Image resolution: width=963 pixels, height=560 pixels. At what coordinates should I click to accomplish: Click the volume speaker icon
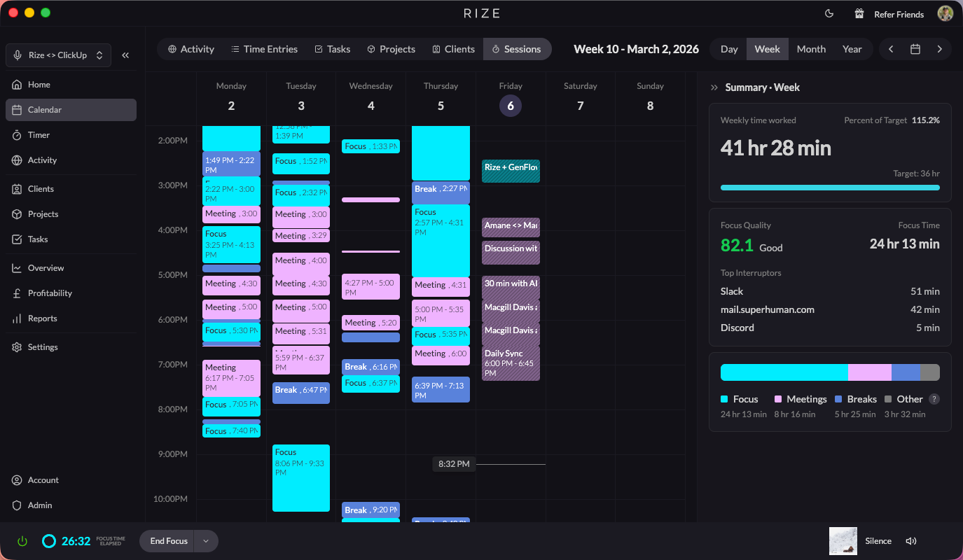910,541
